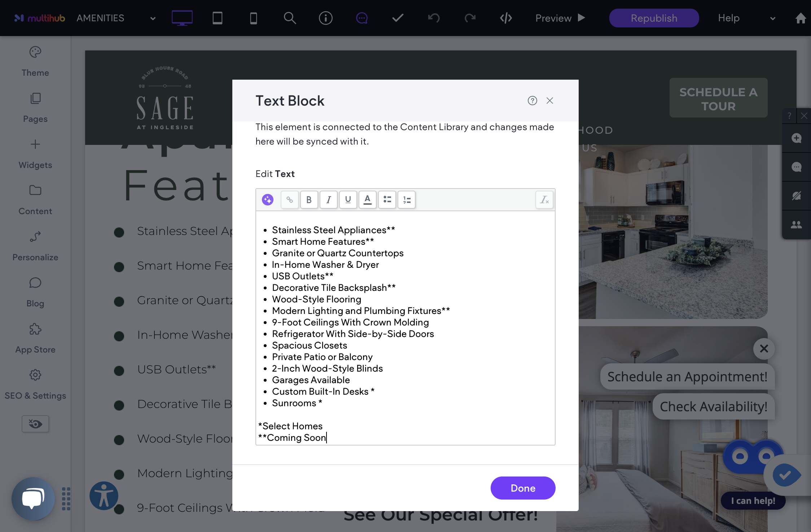Click the magnifier zoom icon in top bar
This screenshot has width=811, height=532.
(290, 18)
